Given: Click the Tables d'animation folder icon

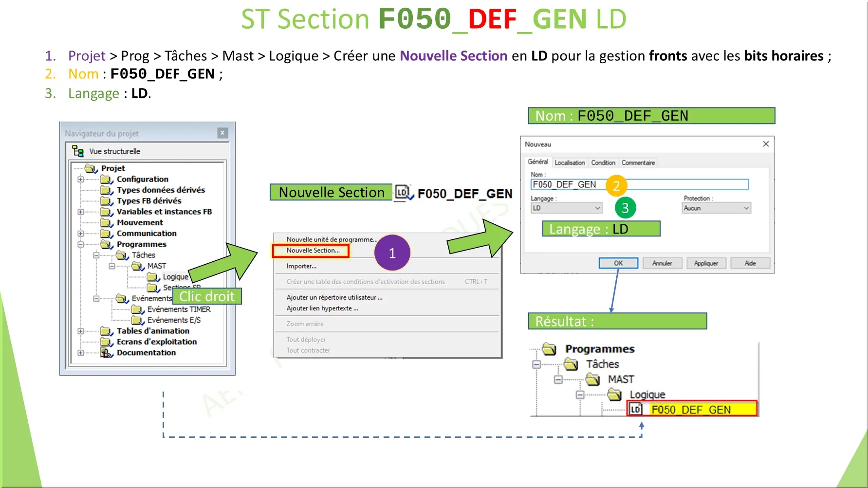Looking at the screenshot, I should click(x=107, y=331).
